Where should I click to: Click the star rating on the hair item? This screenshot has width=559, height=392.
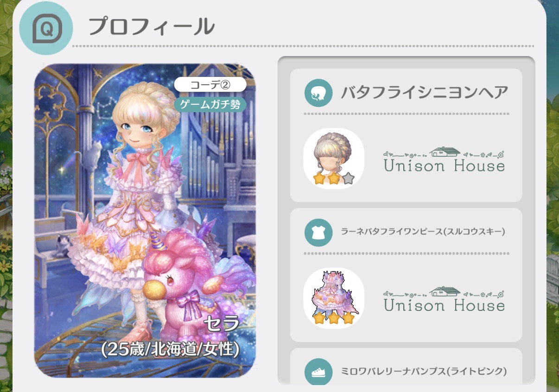tap(334, 178)
